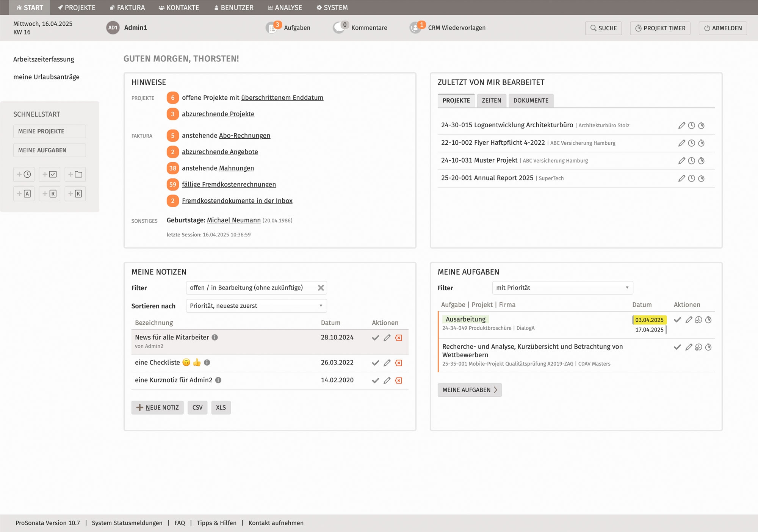Click the add time entry quickstart icon
This screenshot has height=532, width=758.
pos(24,174)
